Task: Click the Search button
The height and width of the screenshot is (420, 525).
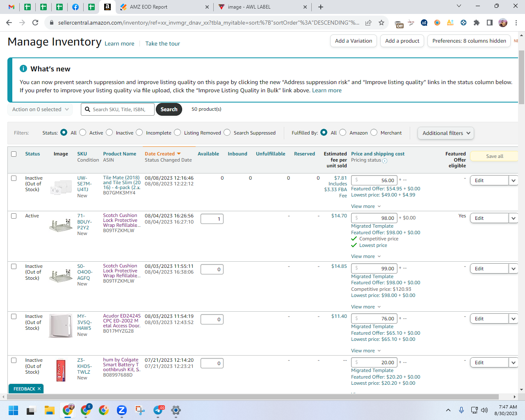Action: (x=169, y=110)
